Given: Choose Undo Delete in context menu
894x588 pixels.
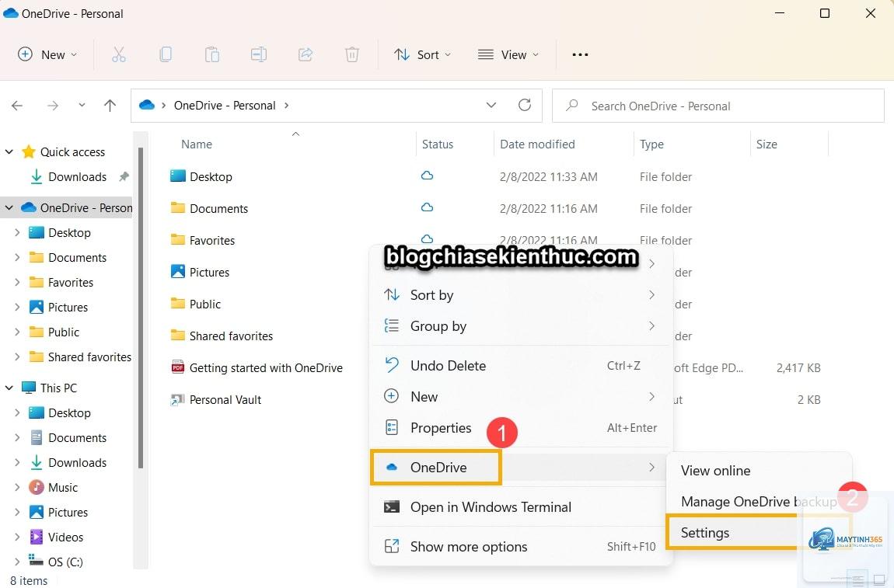Looking at the screenshot, I should (x=521, y=366).
